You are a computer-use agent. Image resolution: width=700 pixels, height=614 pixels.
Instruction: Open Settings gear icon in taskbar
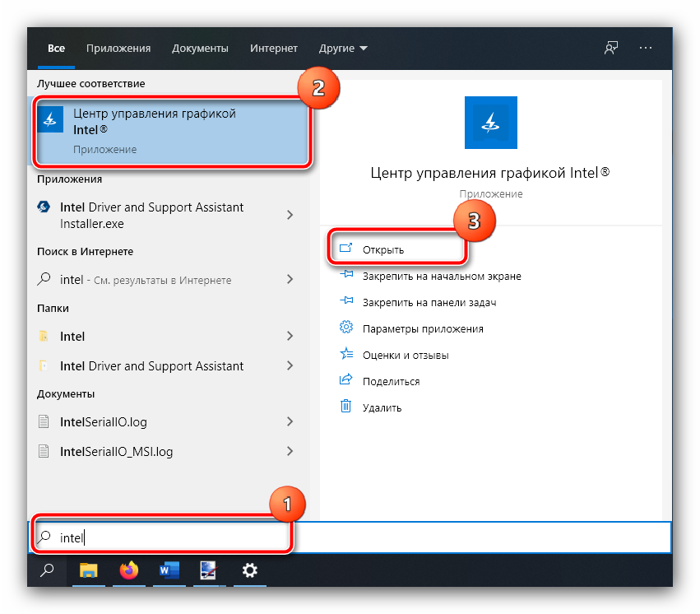tap(249, 570)
